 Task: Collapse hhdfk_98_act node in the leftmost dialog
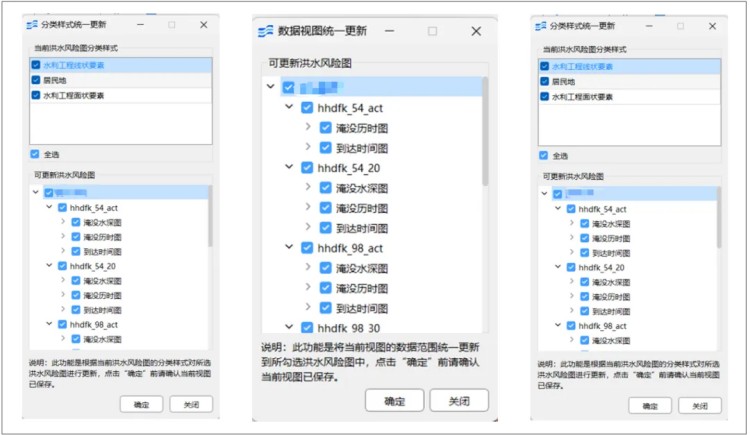(x=49, y=325)
